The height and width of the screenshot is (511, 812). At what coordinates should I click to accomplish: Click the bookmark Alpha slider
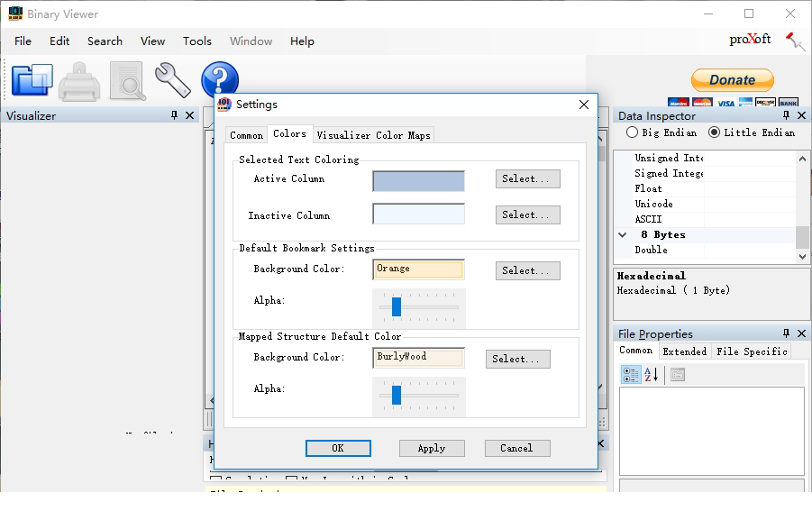point(419,308)
